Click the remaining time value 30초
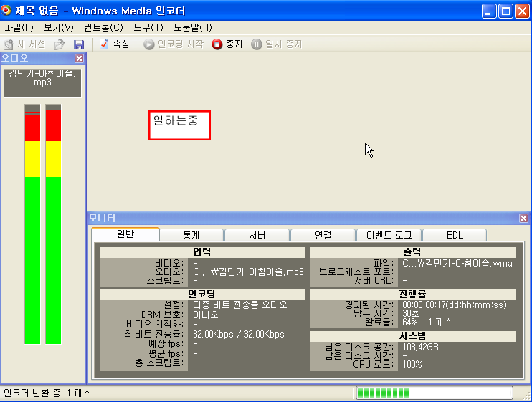 (x=411, y=314)
